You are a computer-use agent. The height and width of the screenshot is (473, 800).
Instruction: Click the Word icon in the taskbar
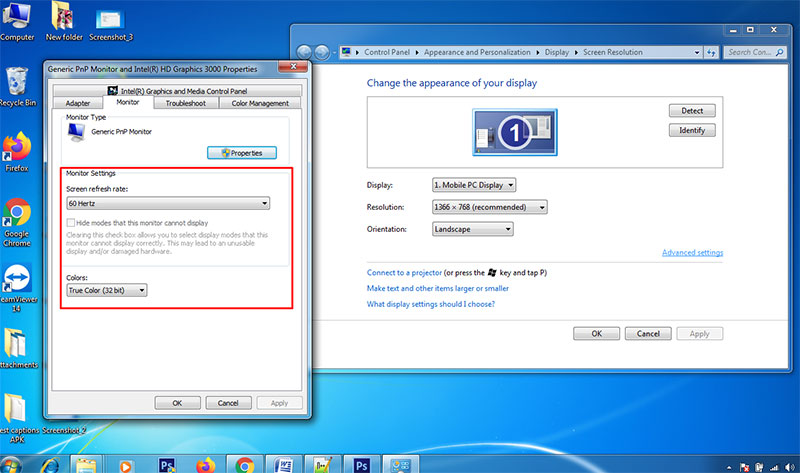click(x=283, y=465)
